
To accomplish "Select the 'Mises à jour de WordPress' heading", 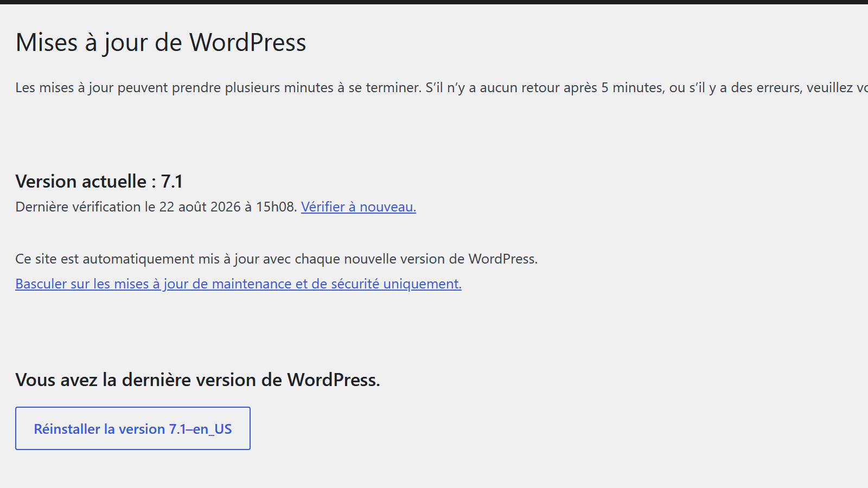I will pos(161,43).
